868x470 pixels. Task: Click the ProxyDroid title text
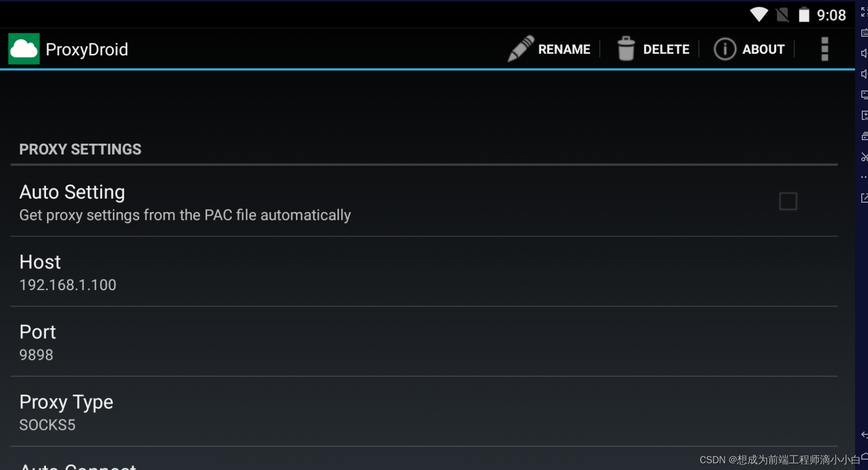point(86,50)
